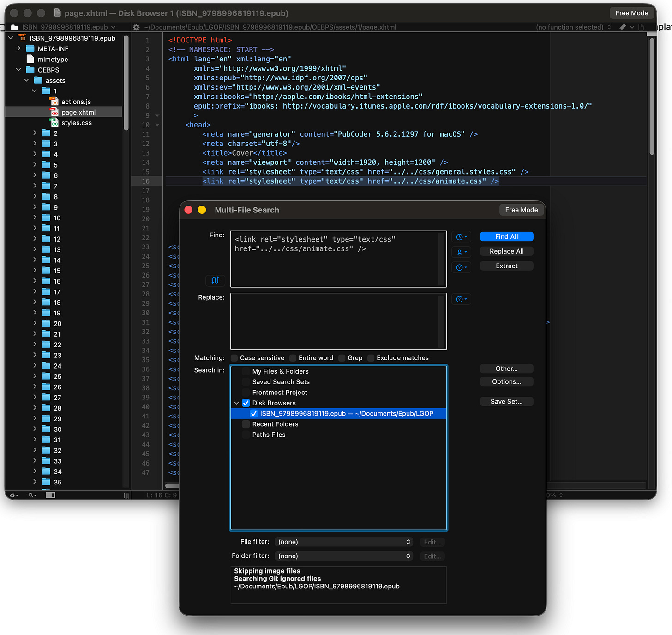Click sidebar splitter grip handle

click(x=126, y=495)
